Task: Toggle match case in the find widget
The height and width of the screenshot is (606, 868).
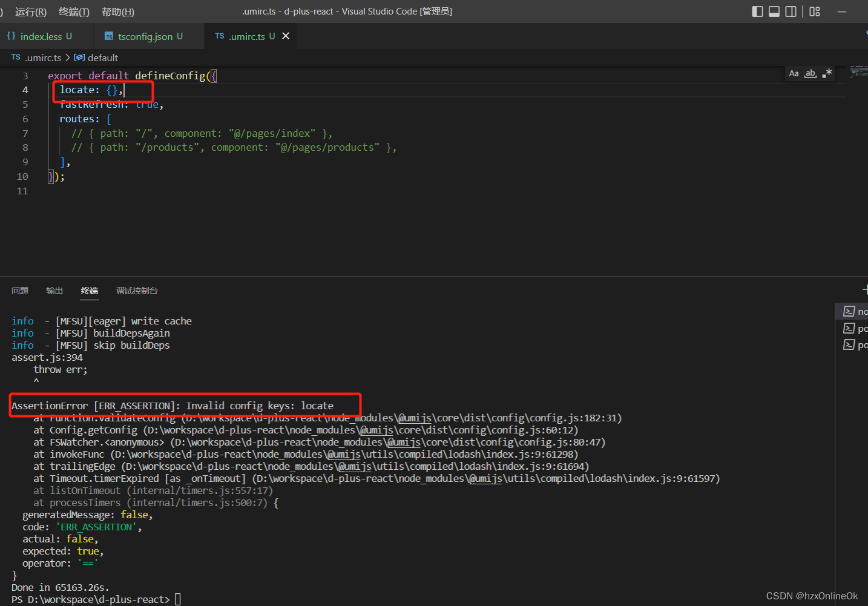Action: coord(794,73)
